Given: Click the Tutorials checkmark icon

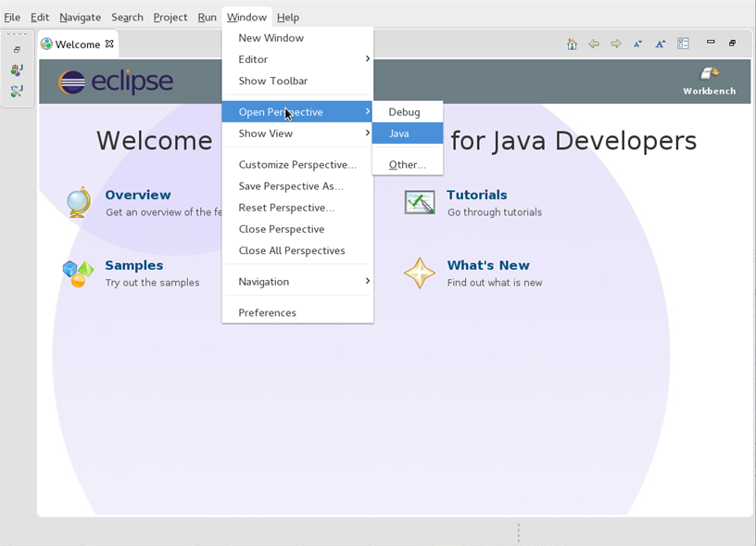Looking at the screenshot, I should 420,203.
